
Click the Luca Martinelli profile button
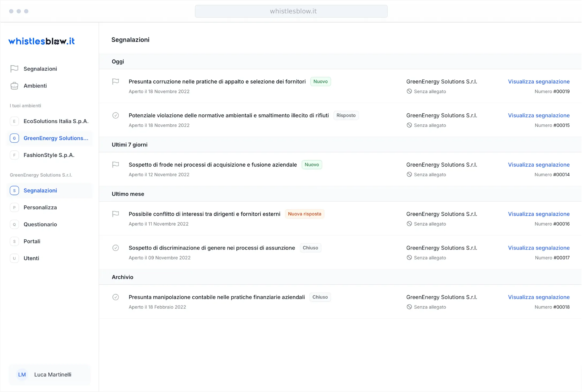pos(50,375)
